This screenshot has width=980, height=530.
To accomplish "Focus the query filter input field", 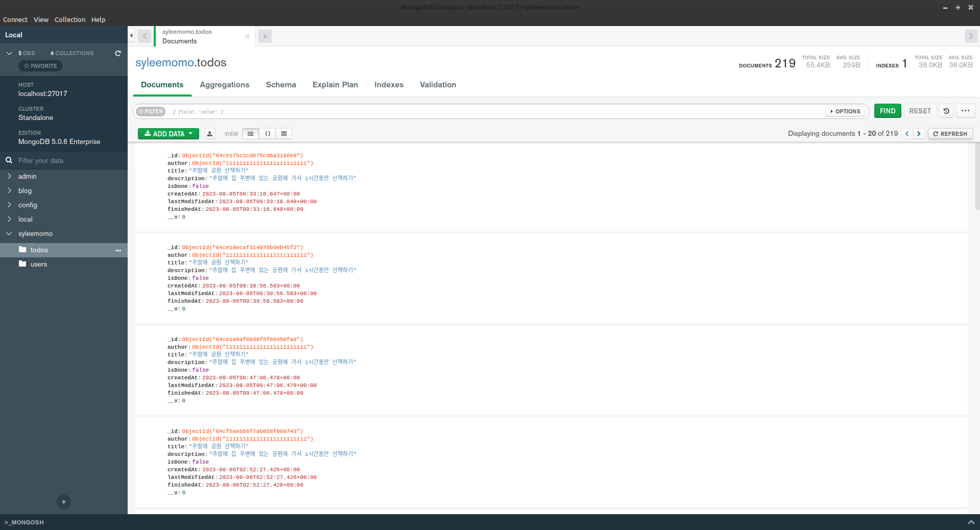I will [x=495, y=111].
